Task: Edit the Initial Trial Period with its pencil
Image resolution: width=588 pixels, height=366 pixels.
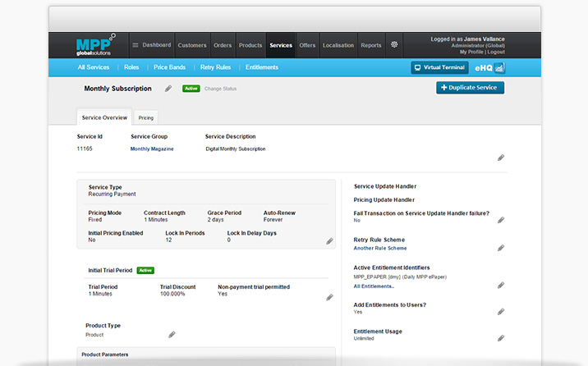Action: pyautogui.click(x=329, y=297)
